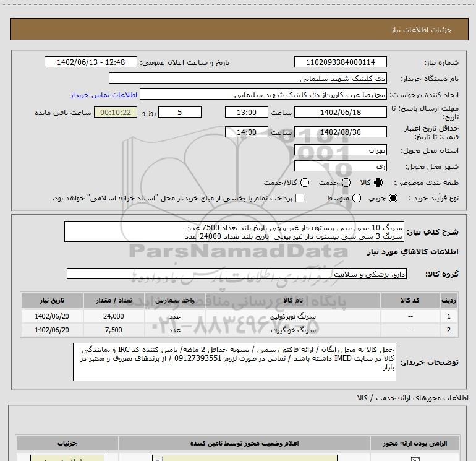Click the تاریخ نیاز column header
Screen dimensions: 476x461
(52, 300)
